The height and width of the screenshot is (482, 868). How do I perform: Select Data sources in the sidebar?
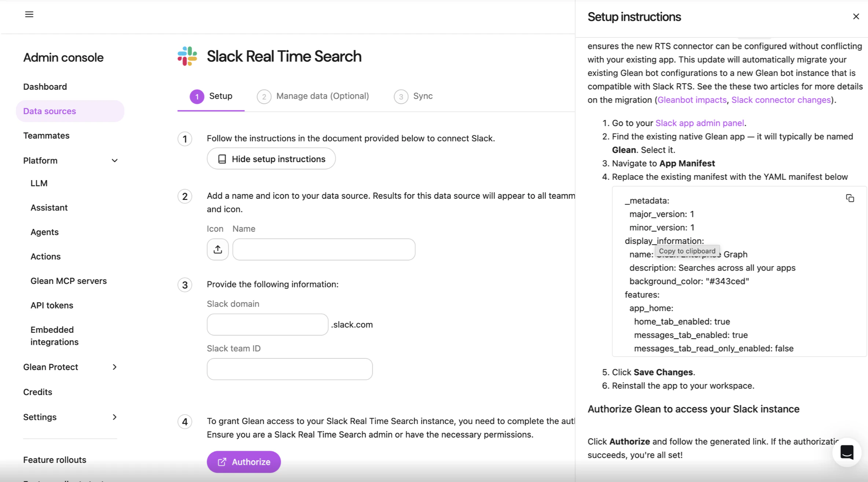pos(49,111)
